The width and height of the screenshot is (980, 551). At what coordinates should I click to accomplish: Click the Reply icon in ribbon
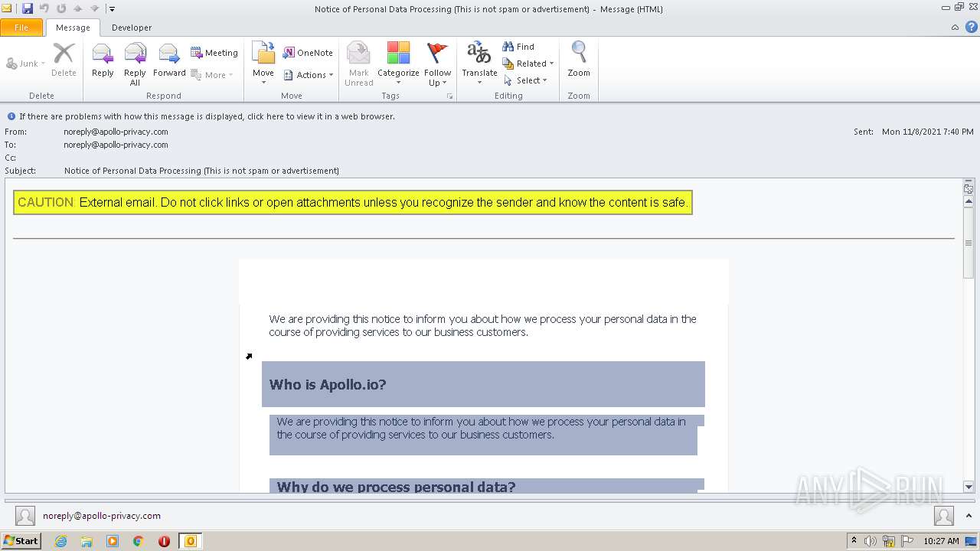click(103, 61)
